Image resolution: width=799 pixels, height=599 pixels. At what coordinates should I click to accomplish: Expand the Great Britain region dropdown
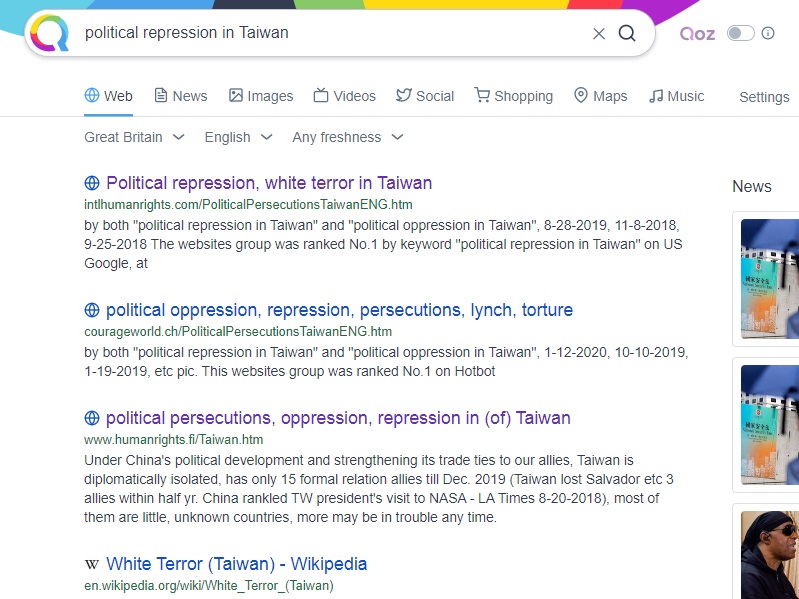(134, 137)
